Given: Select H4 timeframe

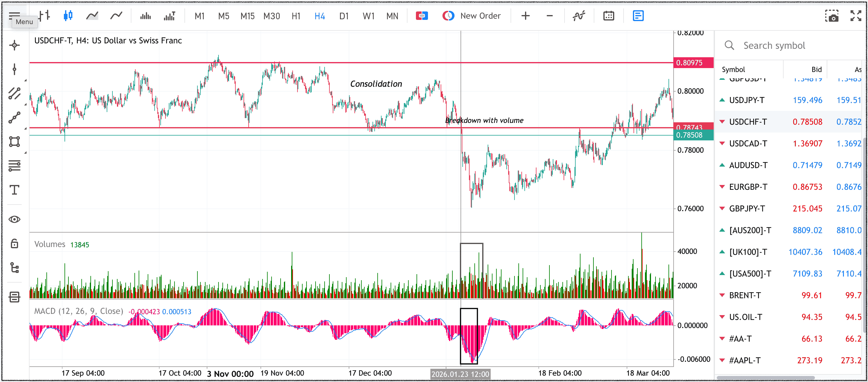Looking at the screenshot, I should click(x=319, y=16).
